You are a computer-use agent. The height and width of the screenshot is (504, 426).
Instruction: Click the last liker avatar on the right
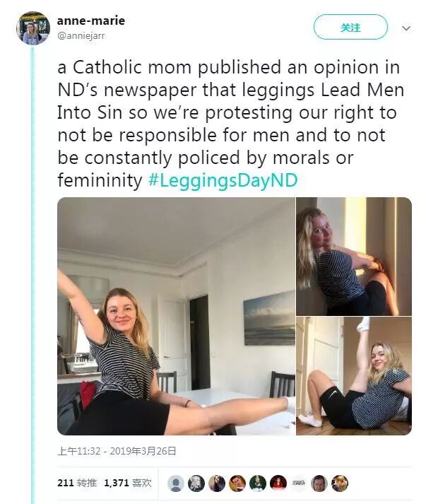point(340,484)
